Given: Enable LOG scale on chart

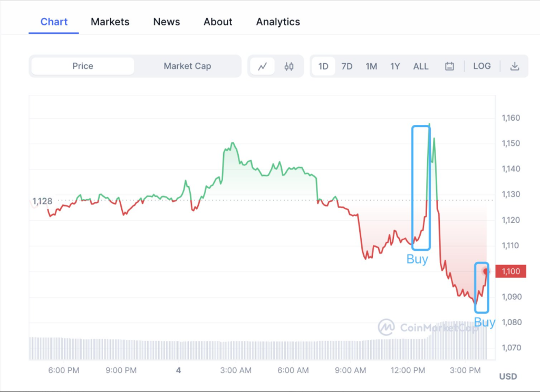Looking at the screenshot, I should (481, 66).
